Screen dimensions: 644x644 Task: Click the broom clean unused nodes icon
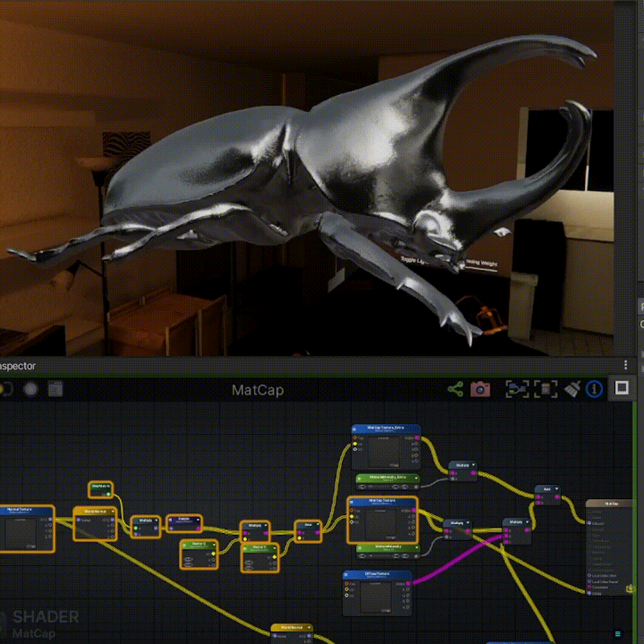tap(571, 389)
